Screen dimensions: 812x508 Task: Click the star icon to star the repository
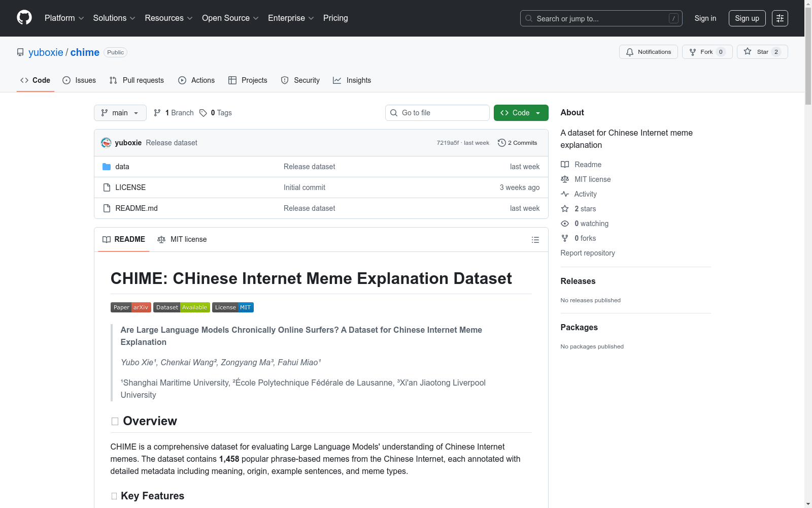[x=748, y=51]
